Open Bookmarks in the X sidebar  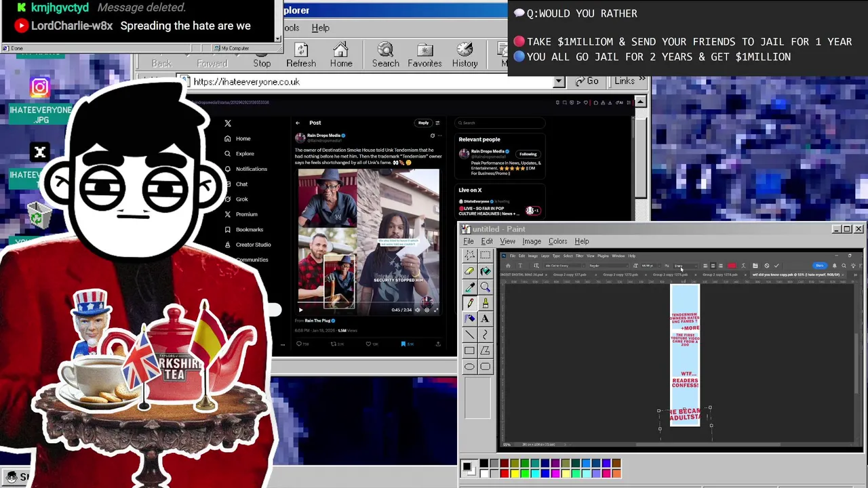click(243, 230)
